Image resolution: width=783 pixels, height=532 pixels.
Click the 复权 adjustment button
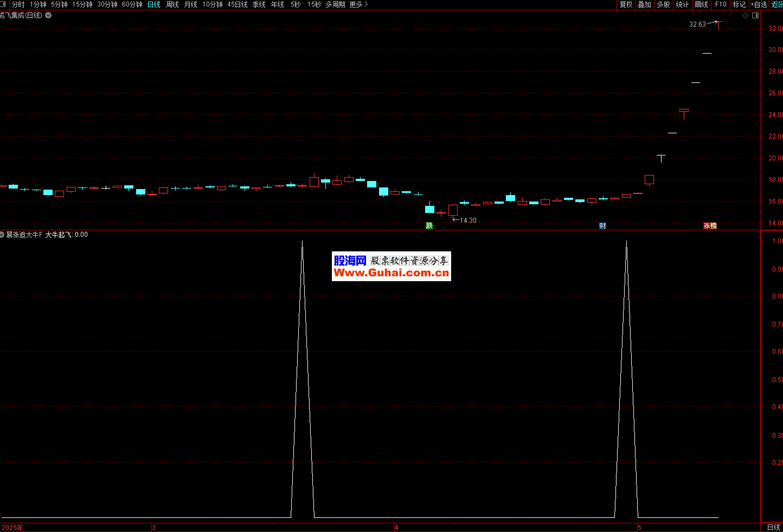pyautogui.click(x=626, y=4)
